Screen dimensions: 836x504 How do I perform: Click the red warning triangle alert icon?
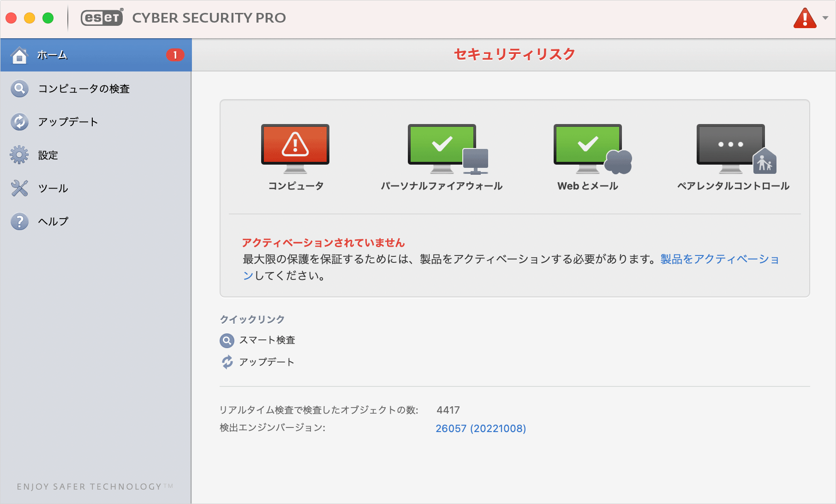pos(805,18)
